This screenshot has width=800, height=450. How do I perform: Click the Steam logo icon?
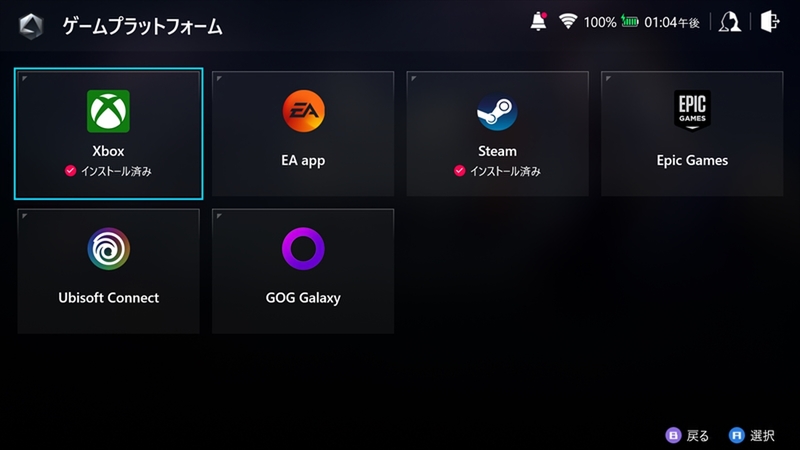497,111
